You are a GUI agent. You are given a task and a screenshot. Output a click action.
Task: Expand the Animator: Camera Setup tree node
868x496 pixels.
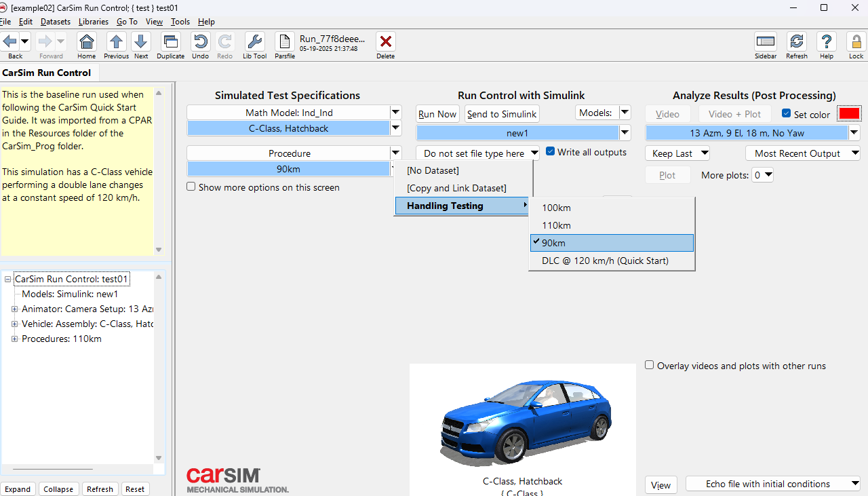point(15,309)
